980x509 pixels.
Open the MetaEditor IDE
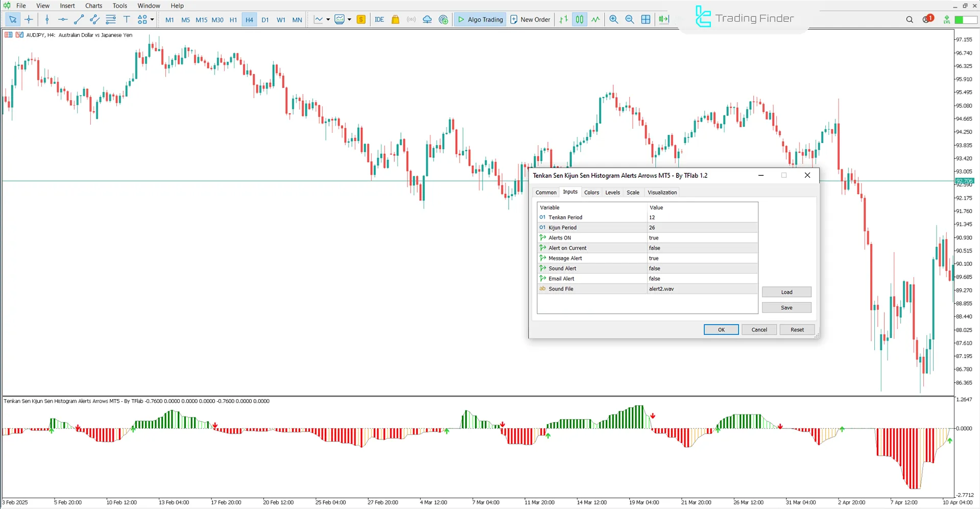[379, 19]
